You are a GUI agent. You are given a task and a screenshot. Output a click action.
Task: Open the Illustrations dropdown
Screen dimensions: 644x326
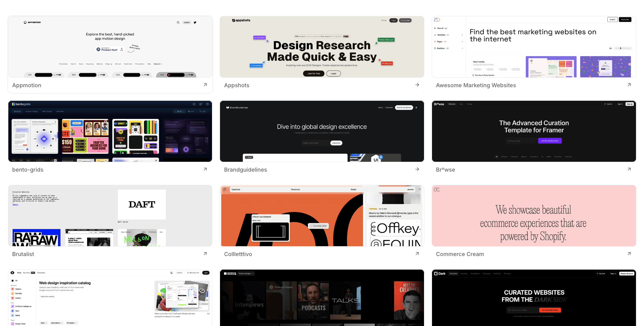[x=57, y=323]
